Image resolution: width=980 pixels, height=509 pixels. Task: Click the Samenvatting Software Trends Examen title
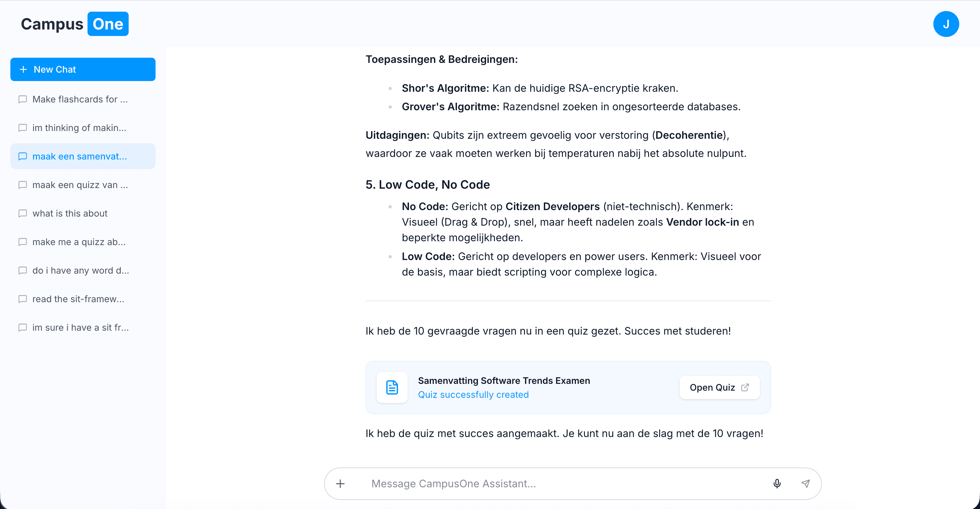tap(504, 381)
